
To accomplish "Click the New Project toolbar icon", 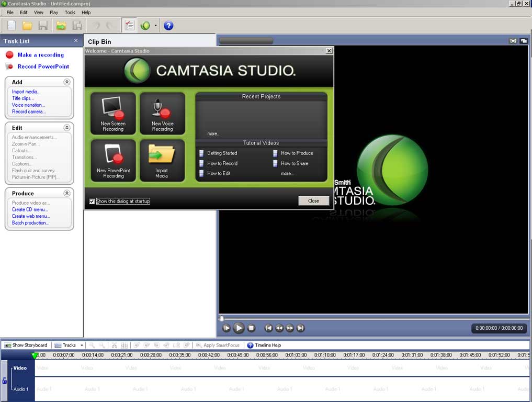I will pyautogui.click(x=12, y=26).
